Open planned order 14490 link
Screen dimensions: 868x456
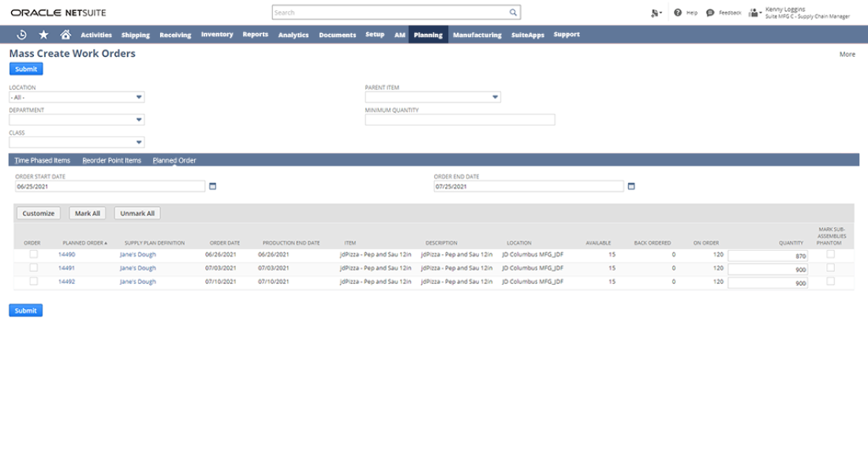click(x=67, y=255)
